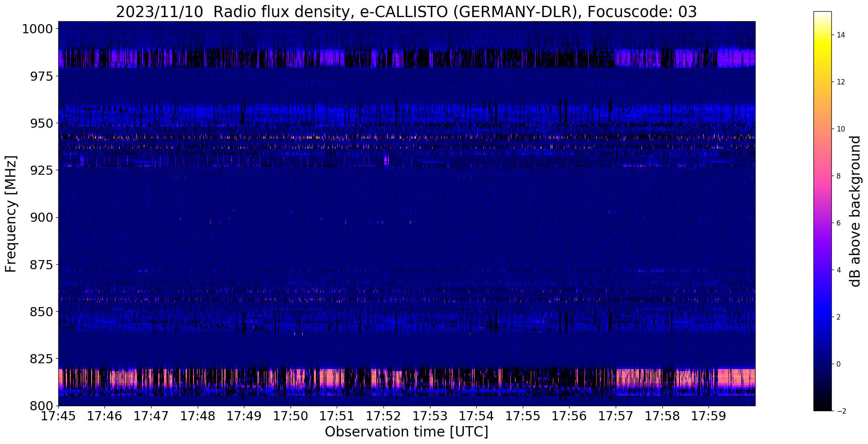The width and height of the screenshot is (868, 444).
Task: Click the 'Frequency [MHz]' axis label
Action: click(11, 214)
